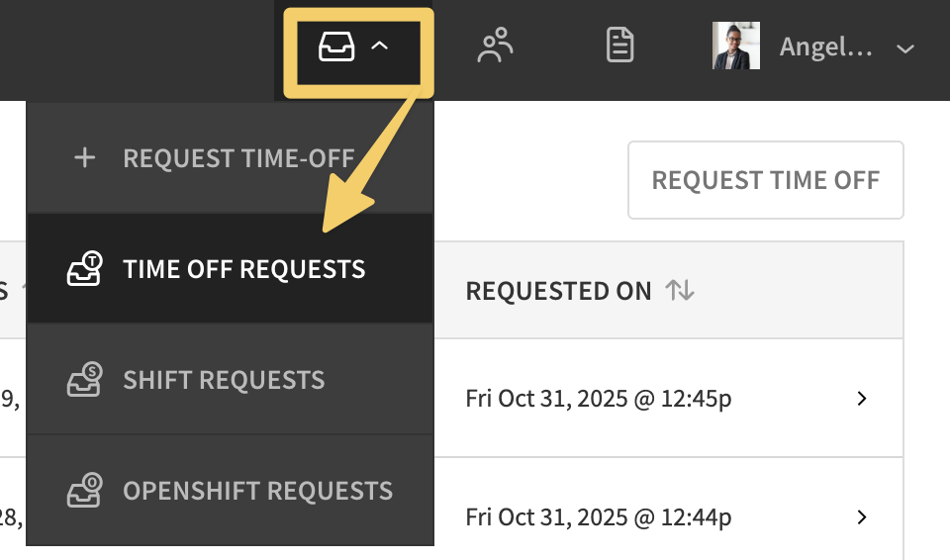Screen dimensions: 950x560
Task: Expand the account dropdown chevron
Action: [x=904, y=47]
